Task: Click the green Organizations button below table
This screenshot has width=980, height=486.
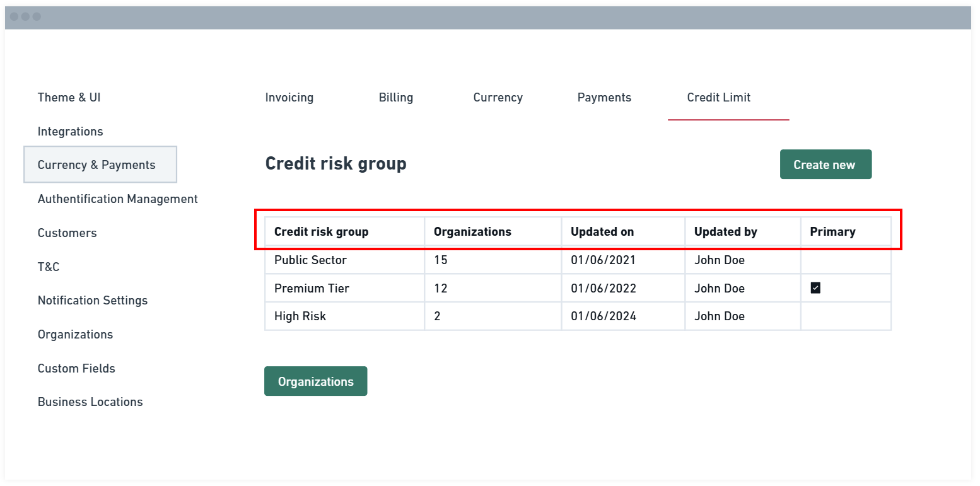Action: (x=315, y=381)
